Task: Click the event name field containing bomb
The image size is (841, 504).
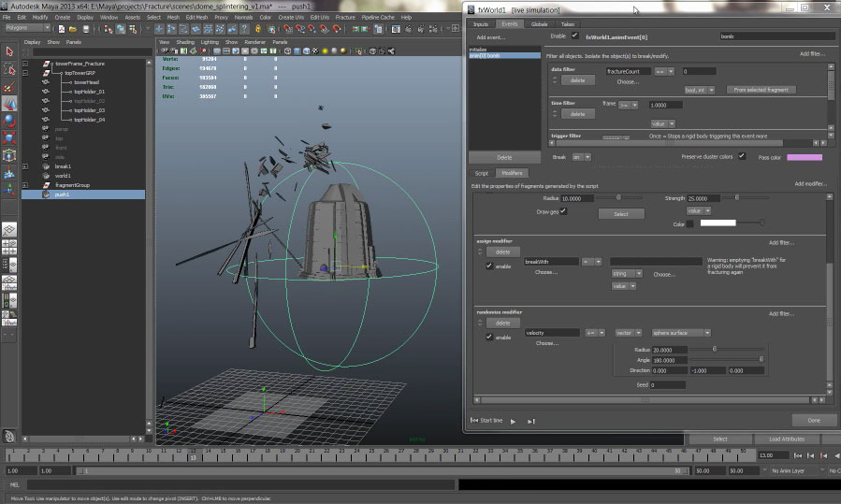Action: point(776,36)
